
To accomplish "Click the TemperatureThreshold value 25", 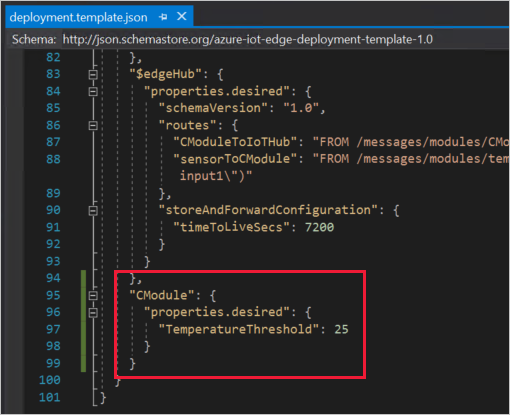I will 341,329.
